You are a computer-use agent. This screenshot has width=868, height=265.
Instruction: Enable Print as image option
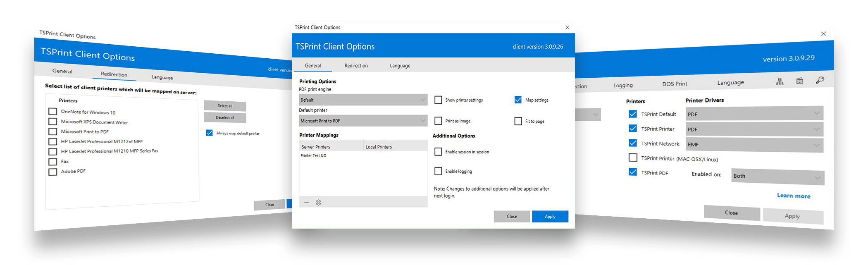pos(438,121)
